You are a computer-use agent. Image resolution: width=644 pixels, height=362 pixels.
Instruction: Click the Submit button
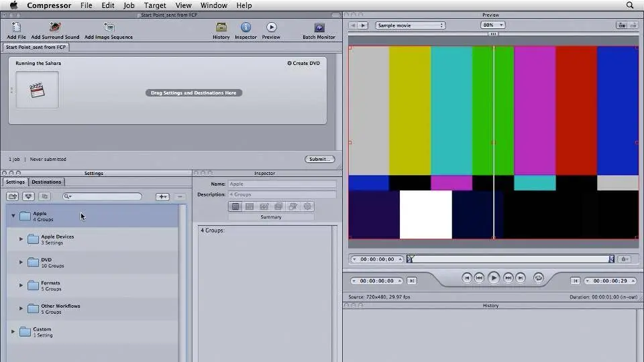[319, 160]
